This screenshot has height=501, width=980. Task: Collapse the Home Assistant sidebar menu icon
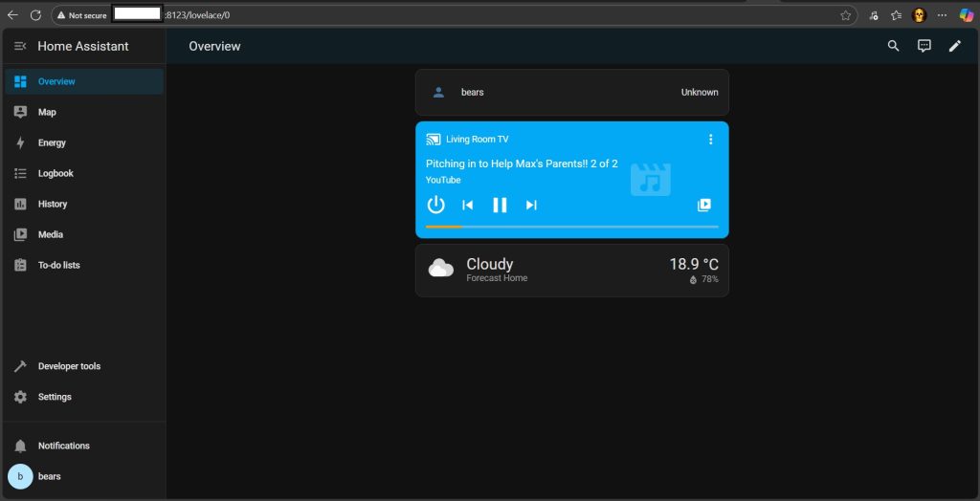(x=20, y=46)
